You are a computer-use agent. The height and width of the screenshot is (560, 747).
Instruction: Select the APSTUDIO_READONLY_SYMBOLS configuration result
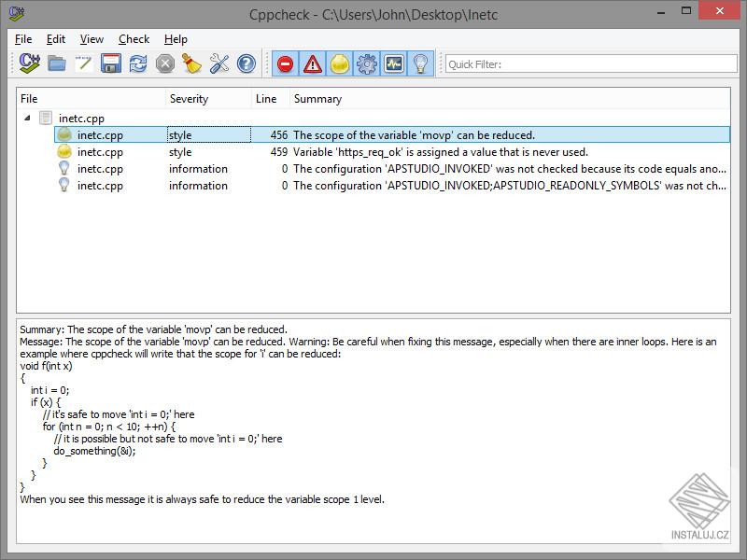(392, 186)
